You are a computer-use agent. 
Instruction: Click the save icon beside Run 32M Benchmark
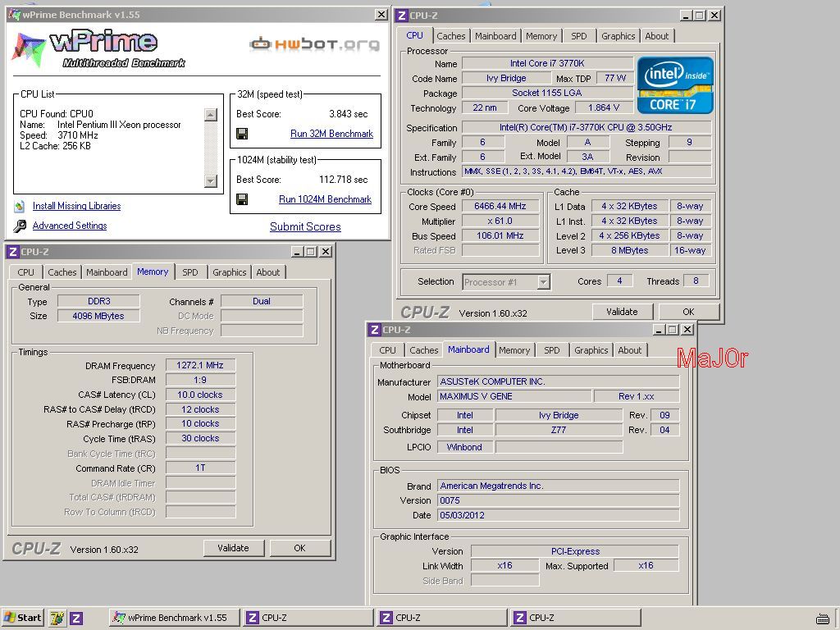pos(242,134)
